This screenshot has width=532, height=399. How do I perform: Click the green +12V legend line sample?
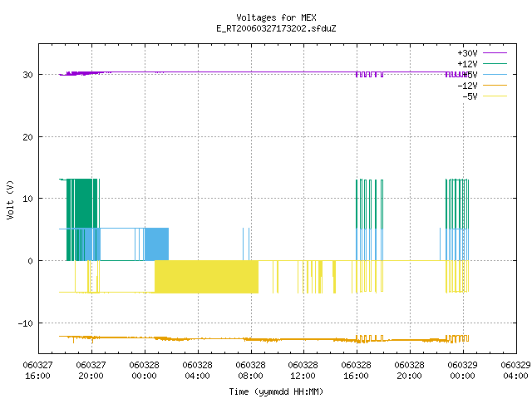coord(495,63)
